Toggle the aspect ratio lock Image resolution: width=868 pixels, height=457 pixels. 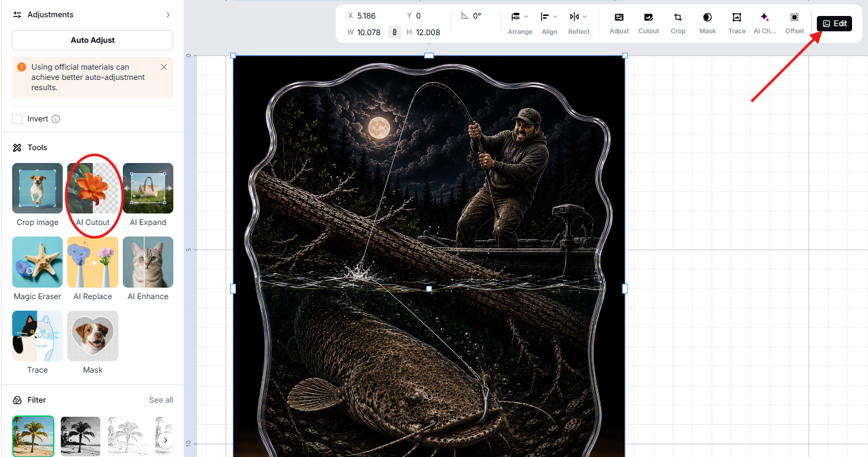pyautogui.click(x=395, y=32)
